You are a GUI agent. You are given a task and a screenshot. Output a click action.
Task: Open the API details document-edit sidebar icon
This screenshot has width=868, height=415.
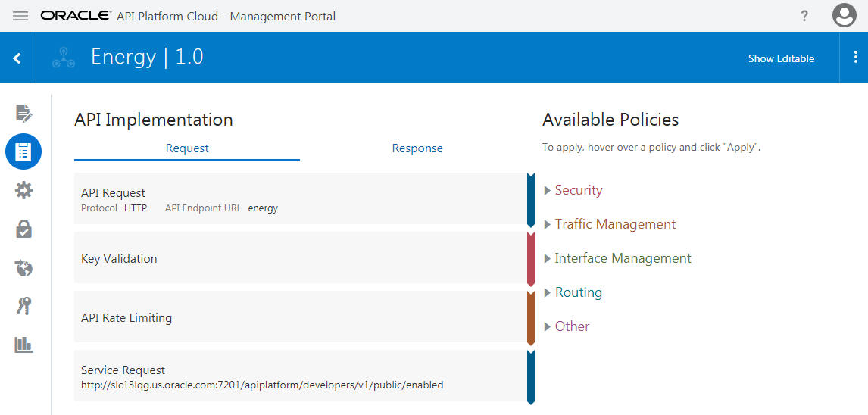23,113
